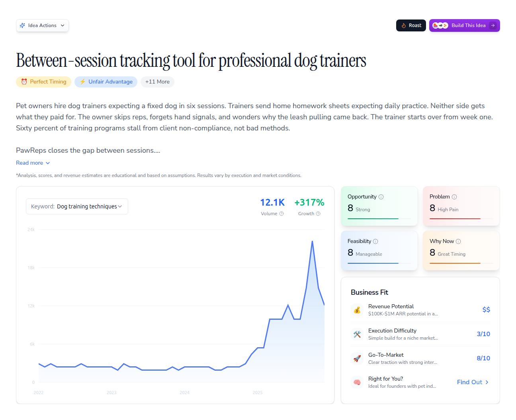Open the Opportunity score card
This screenshot has height=420, width=516.
point(379,206)
